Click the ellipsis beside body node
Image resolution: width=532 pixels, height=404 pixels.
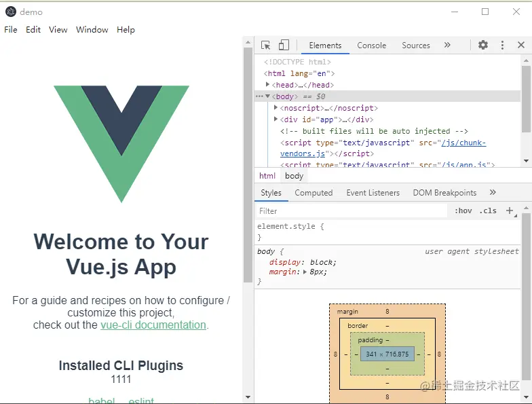(x=259, y=96)
